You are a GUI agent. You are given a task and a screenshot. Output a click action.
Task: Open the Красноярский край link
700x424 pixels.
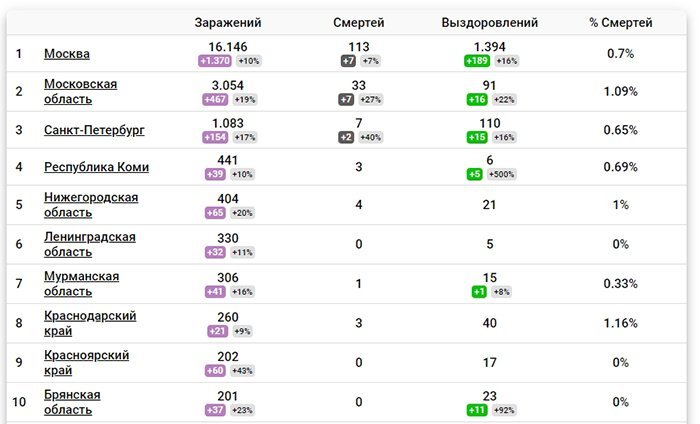click(x=86, y=362)
